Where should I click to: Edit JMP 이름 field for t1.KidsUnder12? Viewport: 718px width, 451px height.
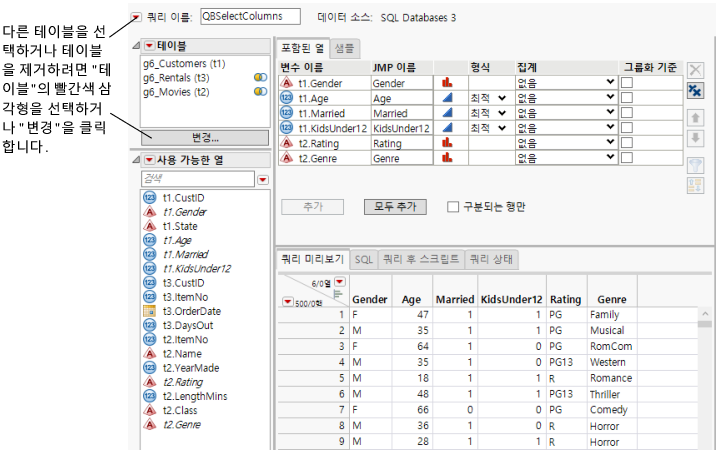(x=402, y=128)
